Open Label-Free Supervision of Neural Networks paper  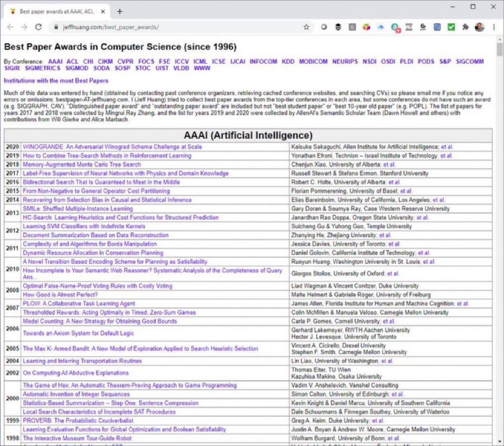click(x=125, y=173)
